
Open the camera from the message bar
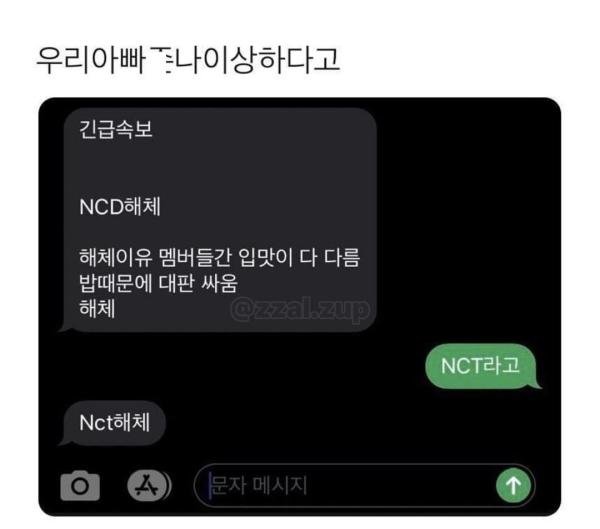[x=80, y=486]
